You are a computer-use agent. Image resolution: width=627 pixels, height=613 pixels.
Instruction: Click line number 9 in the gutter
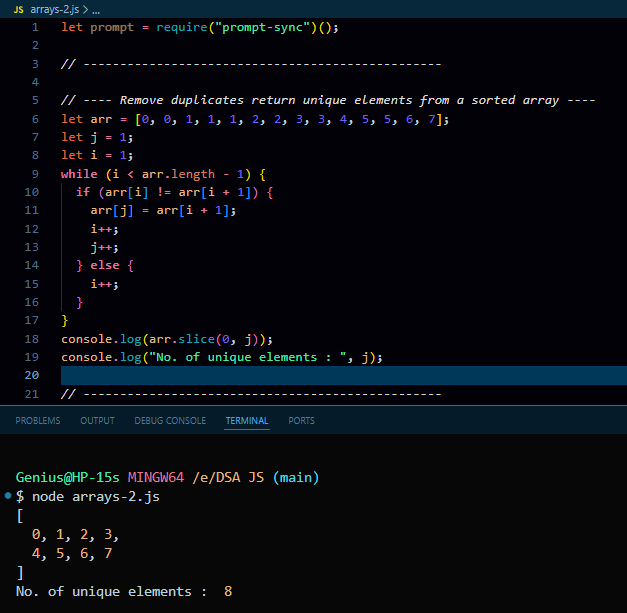tap(36, 174)
